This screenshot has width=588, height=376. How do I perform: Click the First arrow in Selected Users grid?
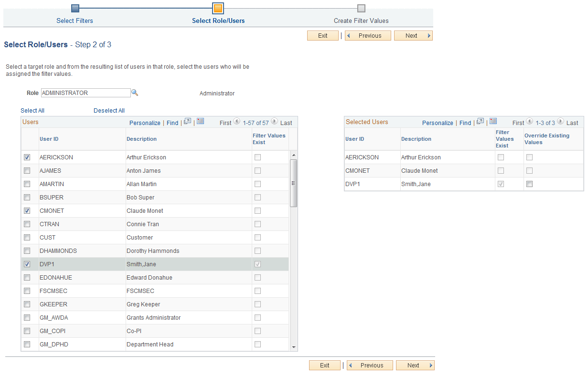(530, 122)
